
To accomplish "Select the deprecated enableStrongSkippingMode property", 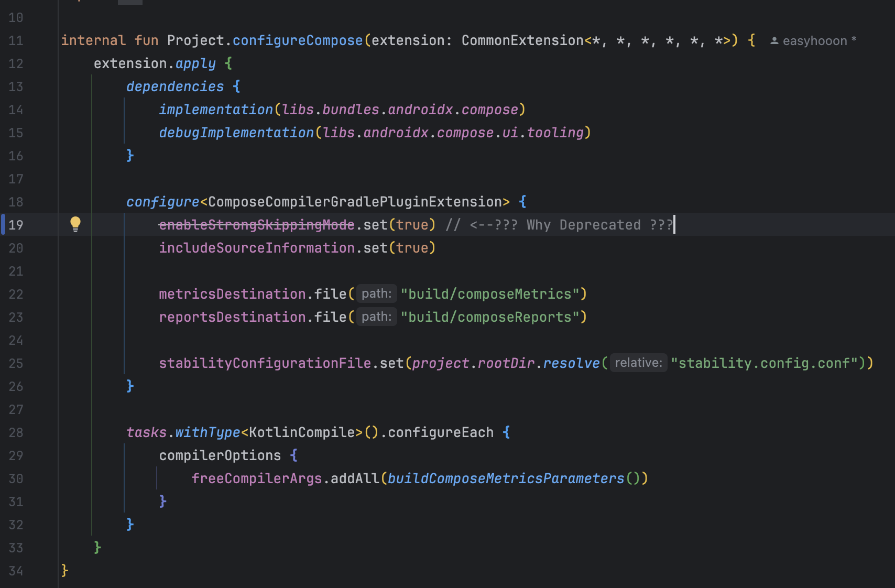I will (257, 225).
